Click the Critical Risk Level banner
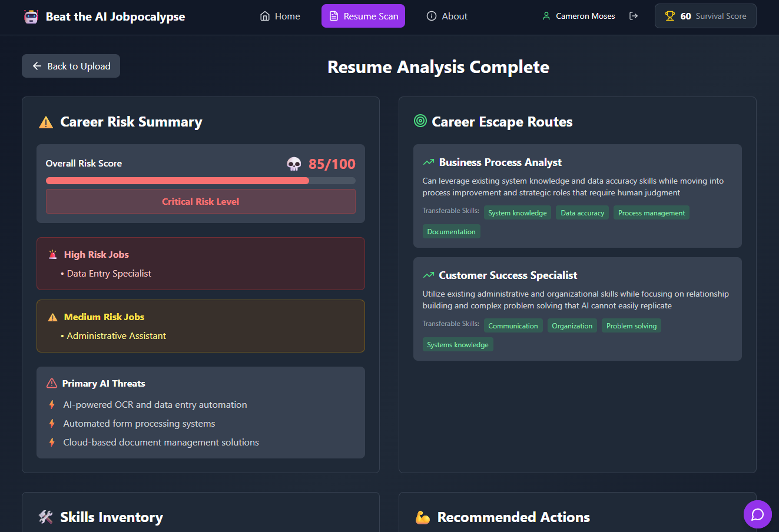The width and height of the screenshot is (779, 532). 201,201
